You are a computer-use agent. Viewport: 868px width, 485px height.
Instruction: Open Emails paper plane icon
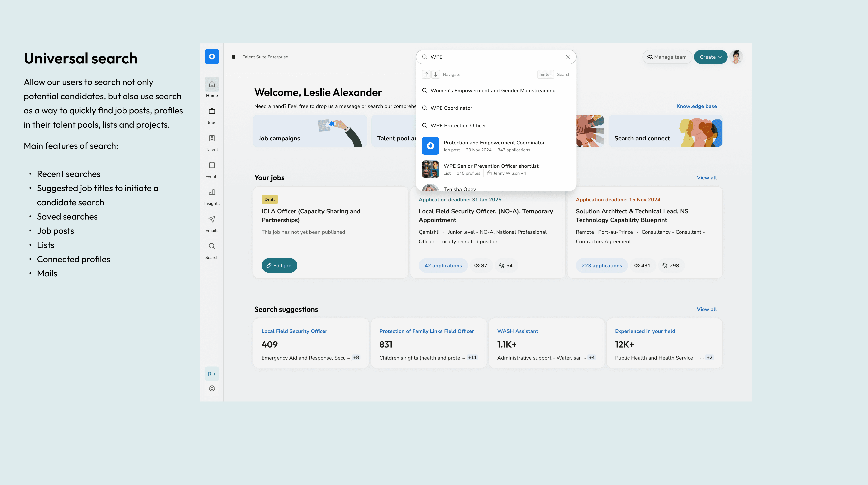click(212, 219)
